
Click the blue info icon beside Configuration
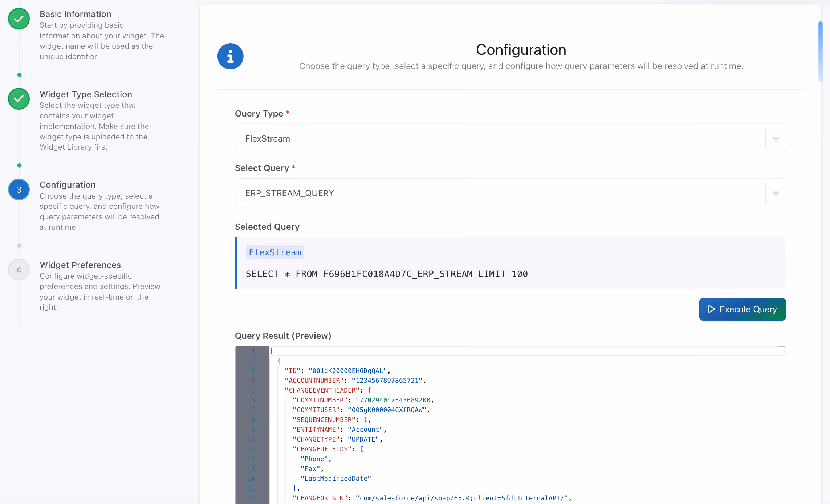point(230,56)
